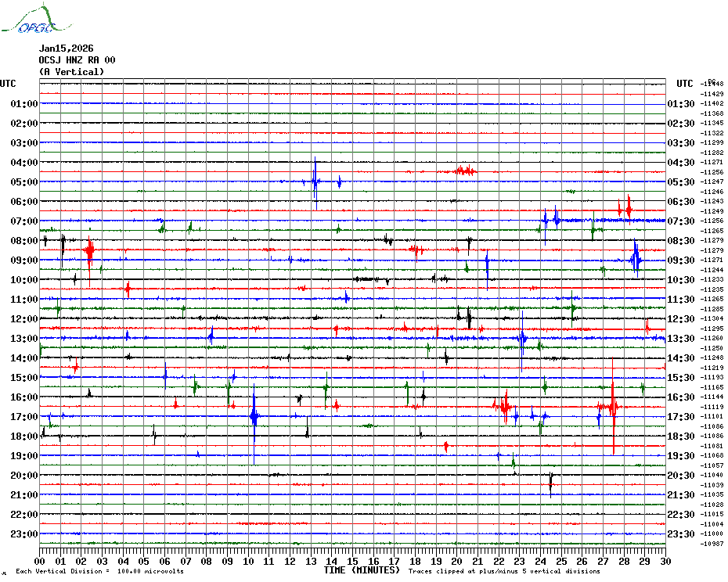The image size is (728, 582).
Task: Click the OCSJ HNZ RA 00 station label
Action: 77,60
